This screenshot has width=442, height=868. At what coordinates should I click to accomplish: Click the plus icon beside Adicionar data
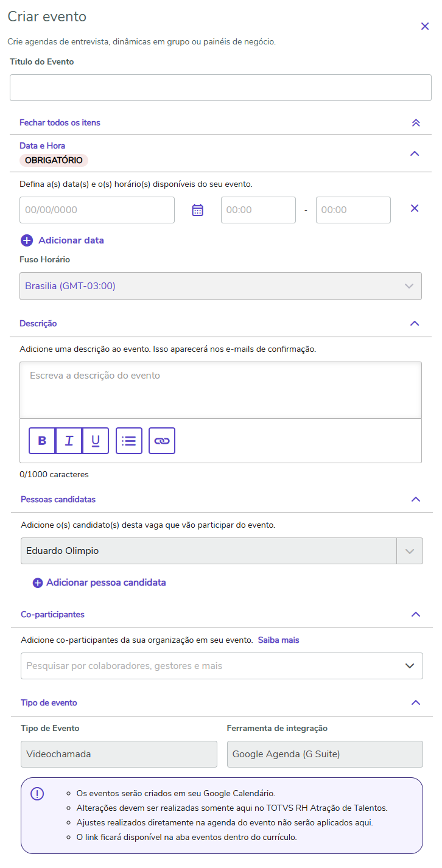pos(27,240)
